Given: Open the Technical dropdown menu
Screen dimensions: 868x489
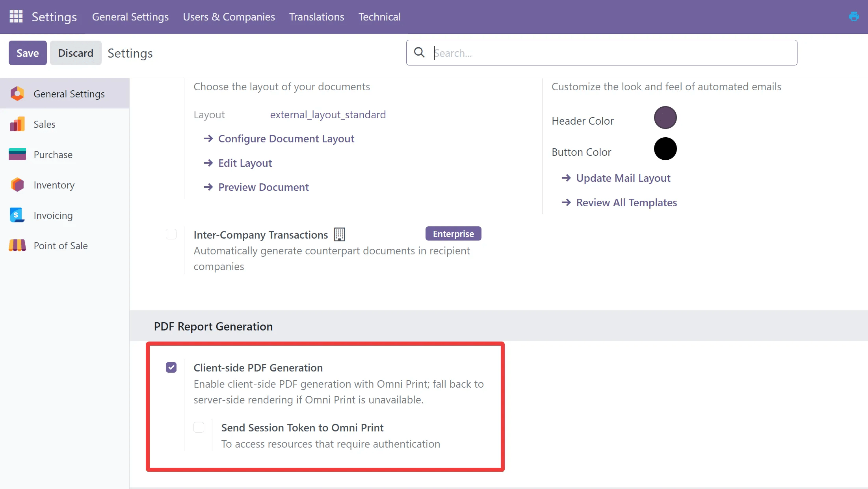Looking at the screenshot, I should [379, 17].
